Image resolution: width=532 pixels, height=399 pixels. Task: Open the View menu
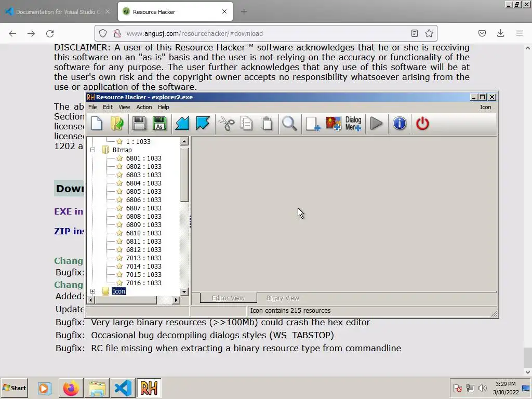point(124,107)
